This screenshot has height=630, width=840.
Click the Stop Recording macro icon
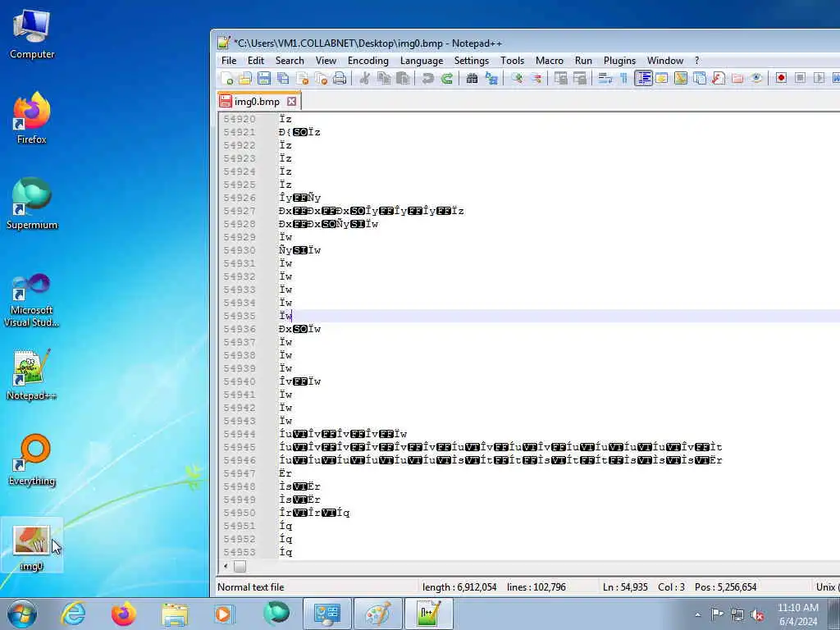(800, 79)
